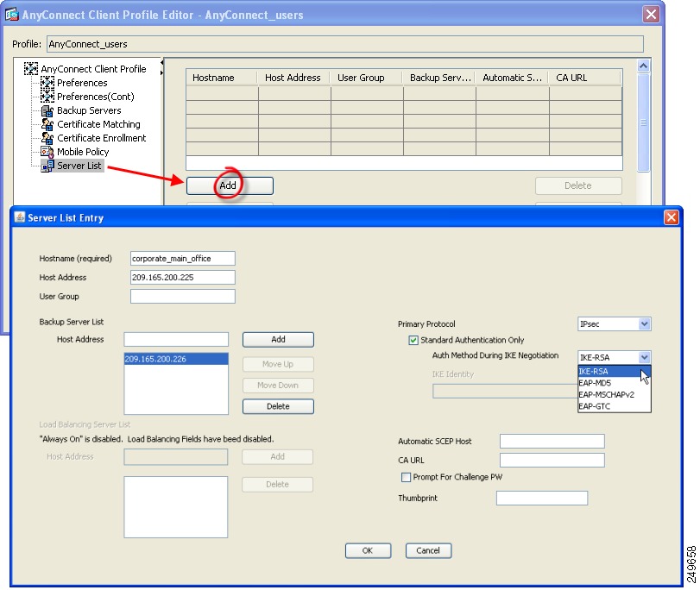Image resolution: width=700 pixels, height=590 pixels.
Task: Click the Host Address field with 209.165.200.225
Action: (x=183, y=277)
